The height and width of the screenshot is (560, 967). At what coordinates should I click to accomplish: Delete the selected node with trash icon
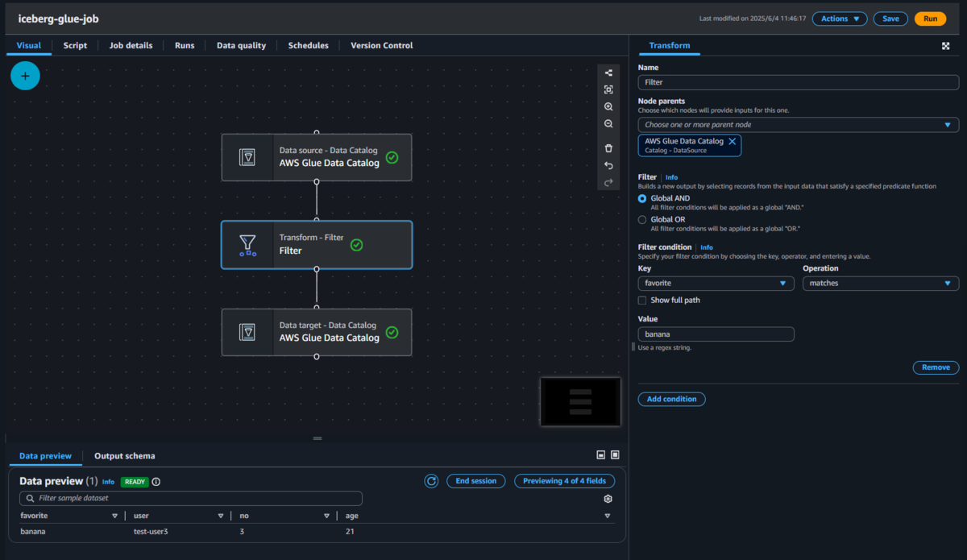608,148
